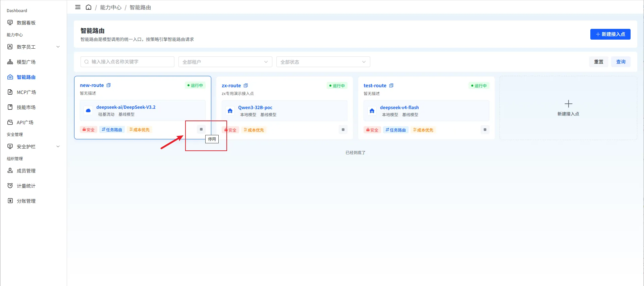
Task: Click the house icon of deepseek-v4-flash model
Action: [x=372, y=111]
